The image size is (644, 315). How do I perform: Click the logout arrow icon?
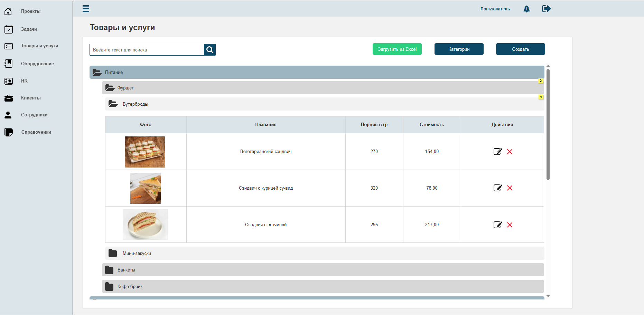tap(546, 9)
